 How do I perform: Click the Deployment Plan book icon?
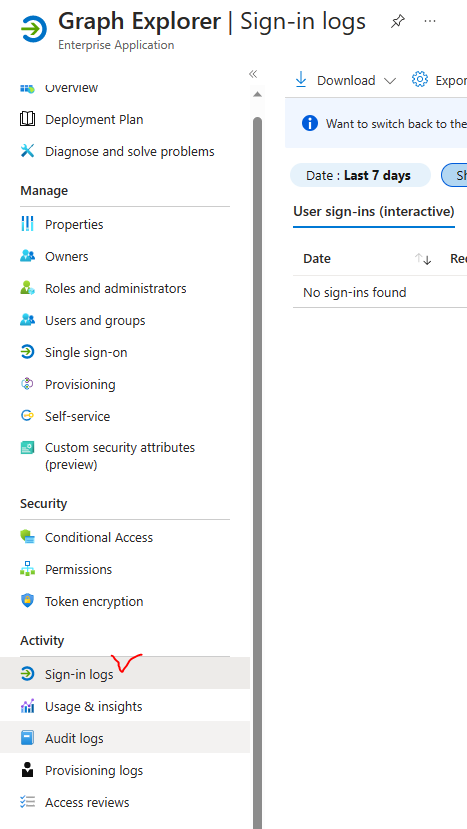click(28, 119)
